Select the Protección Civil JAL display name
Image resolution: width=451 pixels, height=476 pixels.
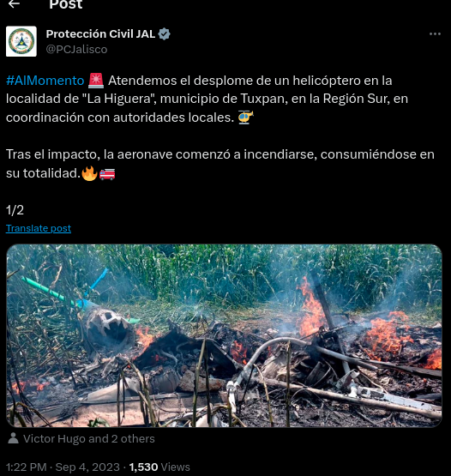click(x=101, y=34)
